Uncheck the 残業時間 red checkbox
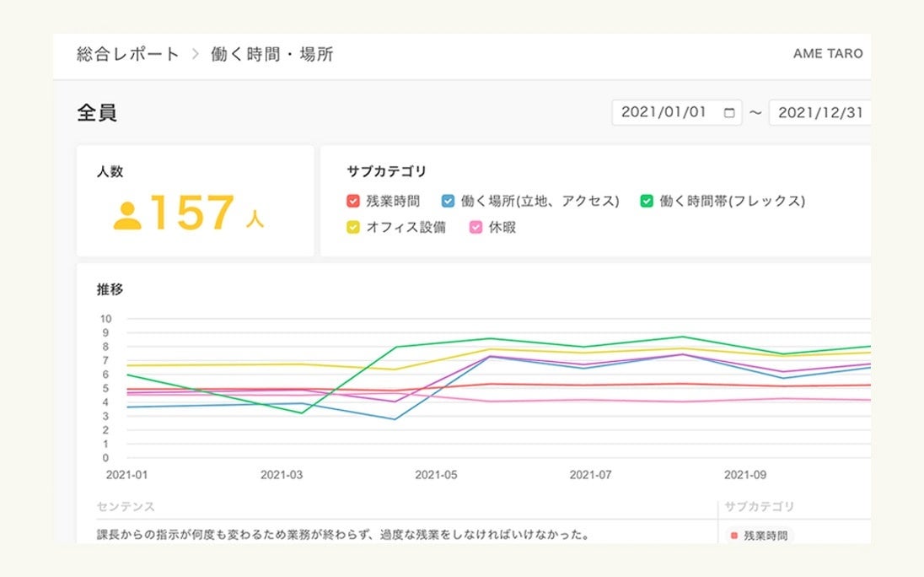The image size is (924, 577). 353,202
